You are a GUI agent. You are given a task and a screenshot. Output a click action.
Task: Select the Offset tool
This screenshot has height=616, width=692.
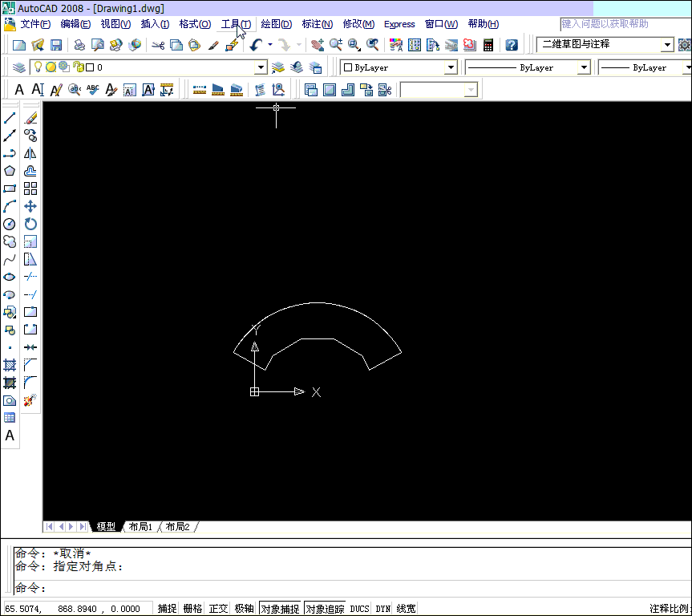coord(30,171)
